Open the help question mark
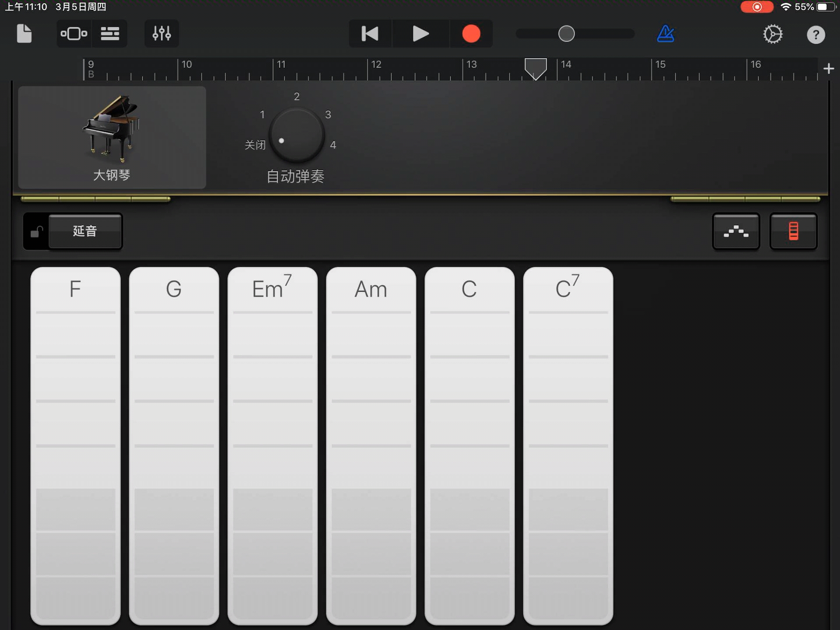This screenshot has height=630, width=840. (816, 35)
